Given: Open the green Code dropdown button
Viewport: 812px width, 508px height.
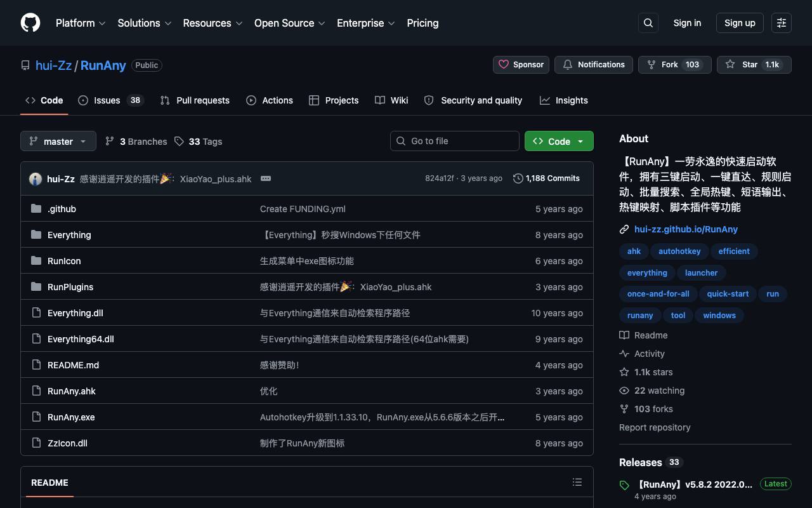Looking at the screenshot, I should [x=559, y=141].
